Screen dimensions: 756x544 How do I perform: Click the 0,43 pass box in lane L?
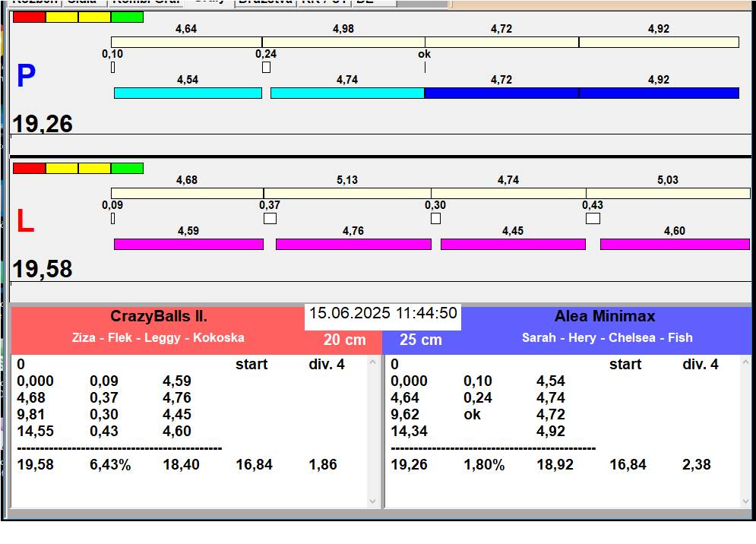tap(593, 219)
